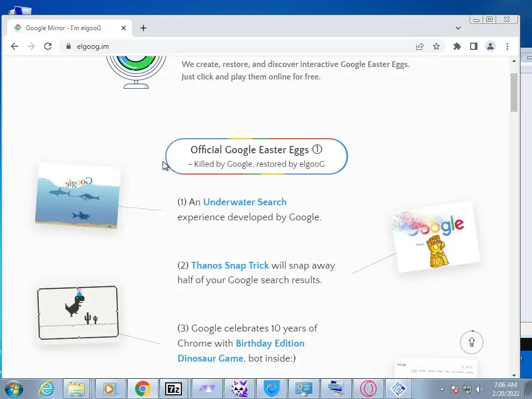Open the Extensions puzzle icon

(x=457, y=46)
